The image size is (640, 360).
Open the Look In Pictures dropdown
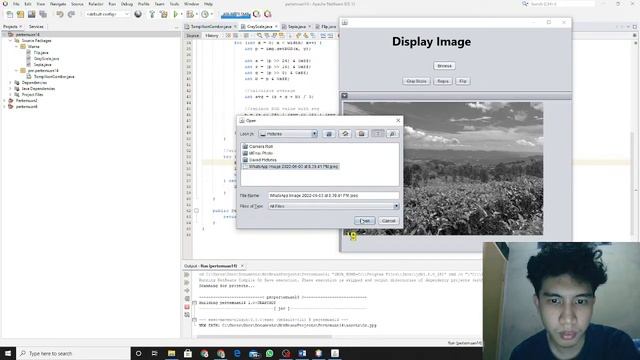314,134
